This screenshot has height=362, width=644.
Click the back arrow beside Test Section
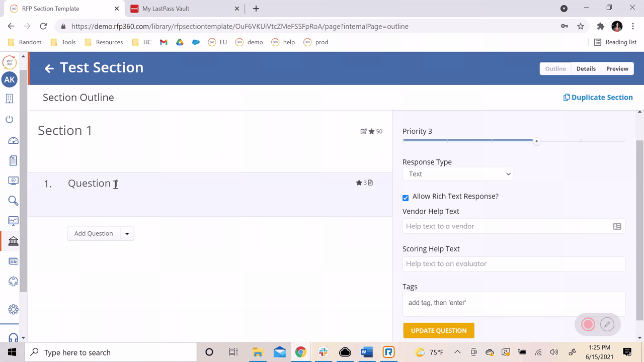click(49, 68)
